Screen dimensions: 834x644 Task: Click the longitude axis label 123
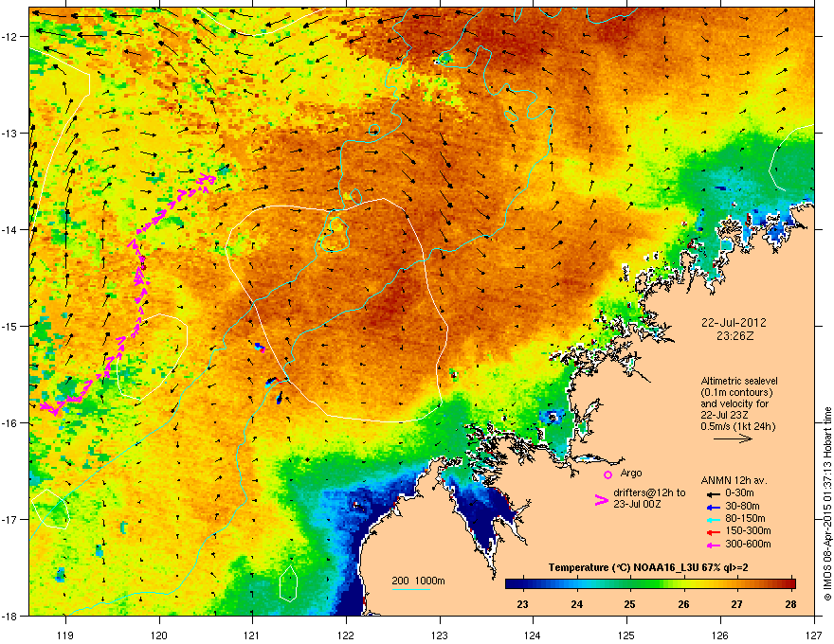[440, 635]
